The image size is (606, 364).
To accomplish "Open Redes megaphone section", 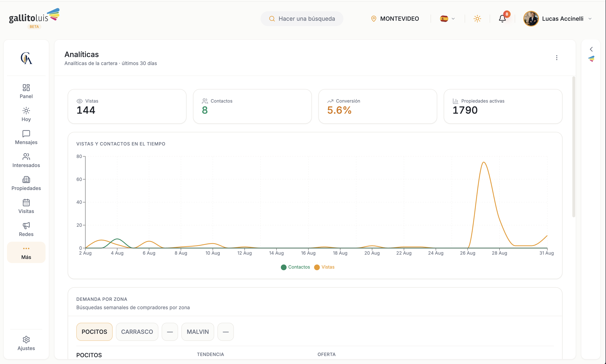I will [26, 229].
